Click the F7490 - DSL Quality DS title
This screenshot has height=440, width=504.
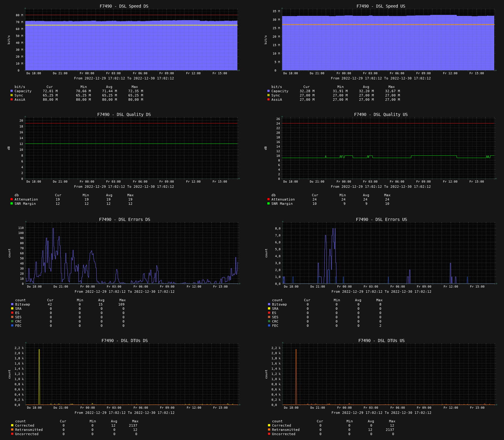pyautogui.click(x=124, y=114)
